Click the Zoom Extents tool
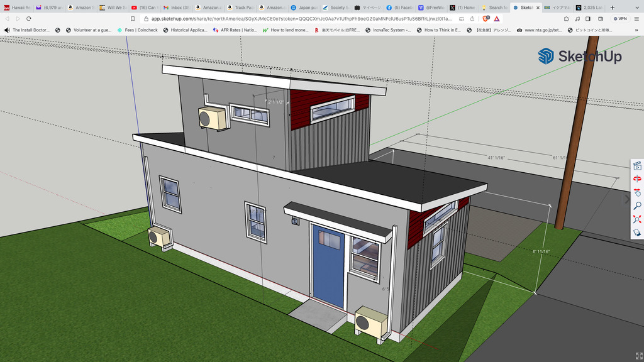 [636, 219]
